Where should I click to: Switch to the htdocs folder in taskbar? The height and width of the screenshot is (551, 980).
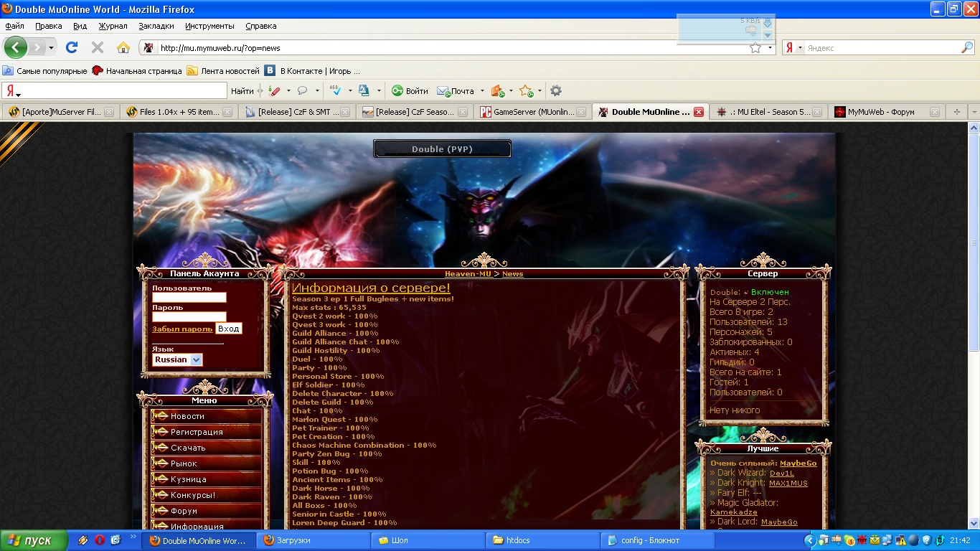pyautogui.click(x=543, y=540)
